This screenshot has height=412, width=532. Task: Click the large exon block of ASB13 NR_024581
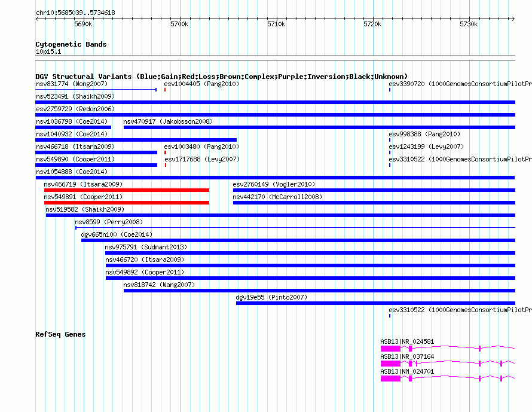click(x=390, y=349)
